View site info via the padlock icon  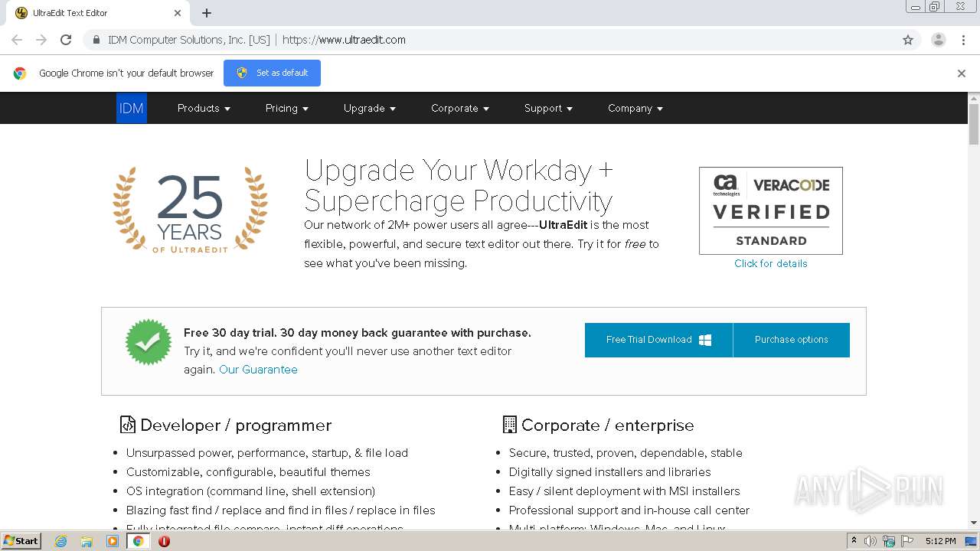96,40
